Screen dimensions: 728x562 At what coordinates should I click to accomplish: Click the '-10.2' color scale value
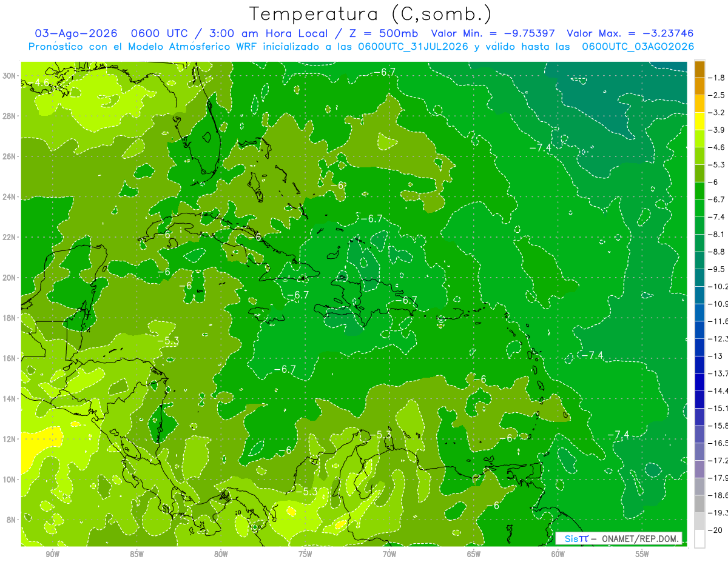pos(718,287)
